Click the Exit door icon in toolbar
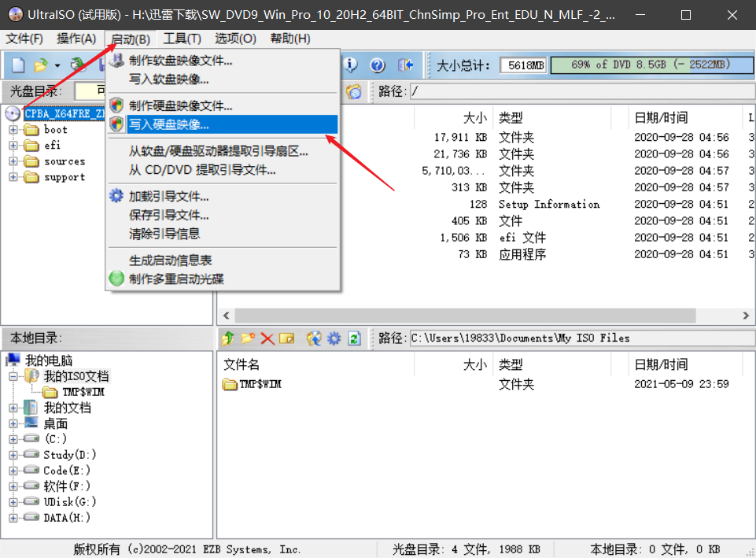Screen dimensions: 756x558 (x=405, y=65)
